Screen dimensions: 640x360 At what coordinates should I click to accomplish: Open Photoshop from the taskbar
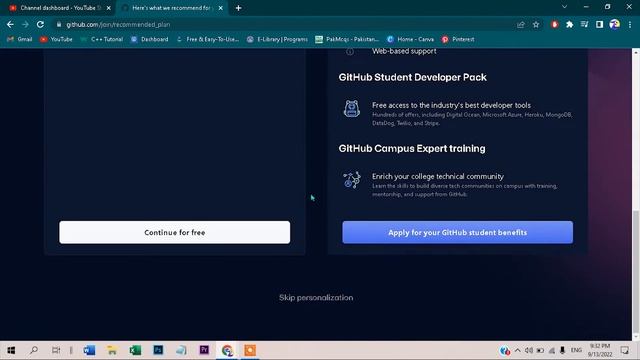pos(158,350)
